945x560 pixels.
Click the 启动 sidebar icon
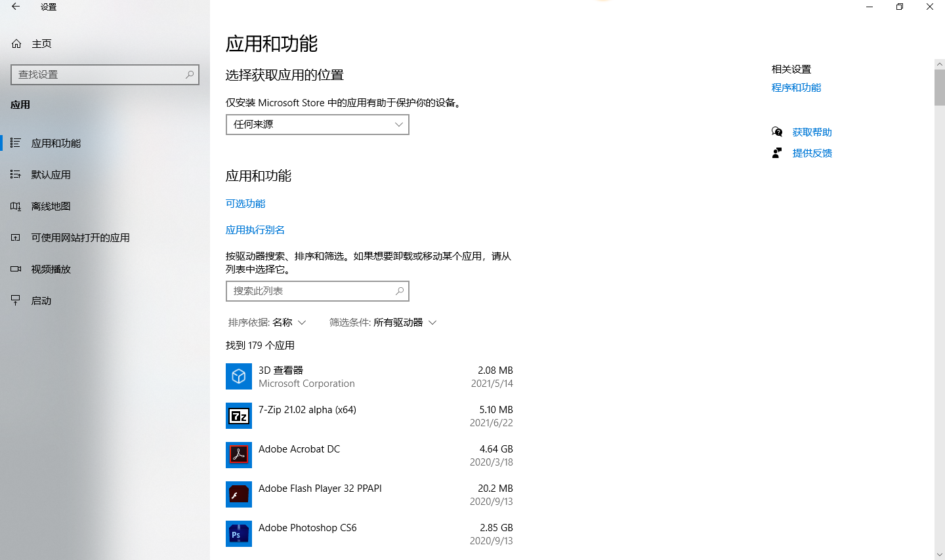click(16, 300)
